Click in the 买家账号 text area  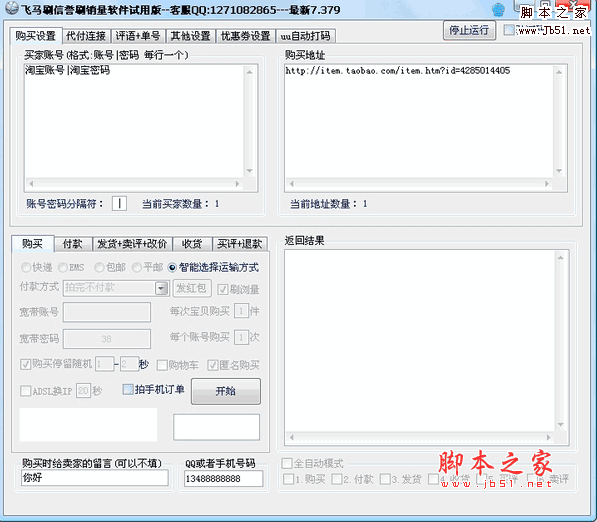tap(135, 121)
